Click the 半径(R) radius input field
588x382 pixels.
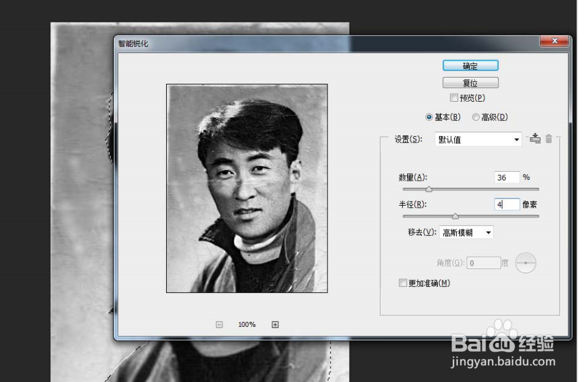pos(507,204)
